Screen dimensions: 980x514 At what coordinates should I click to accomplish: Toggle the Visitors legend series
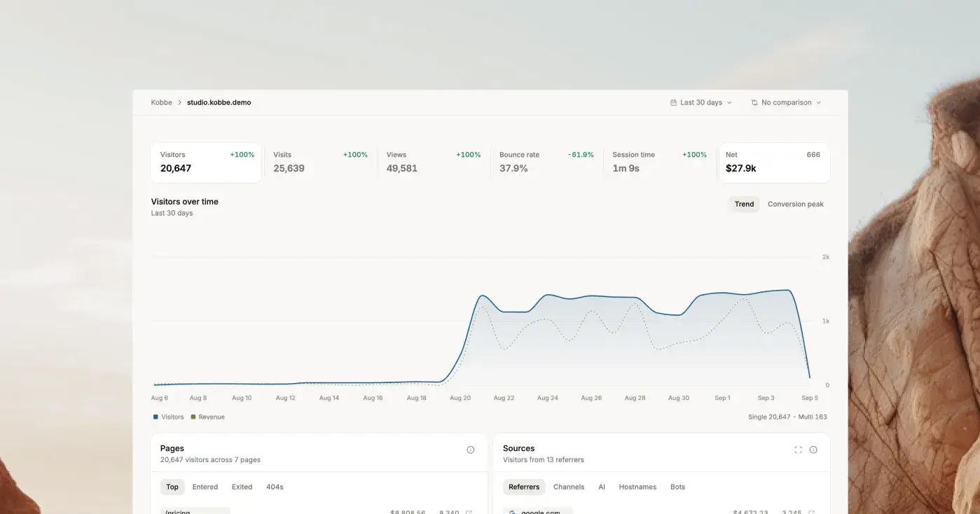168,417
